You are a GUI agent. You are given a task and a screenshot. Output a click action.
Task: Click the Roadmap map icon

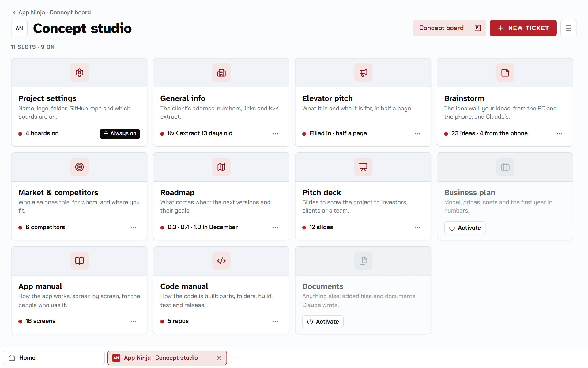[x=221, y=167]
